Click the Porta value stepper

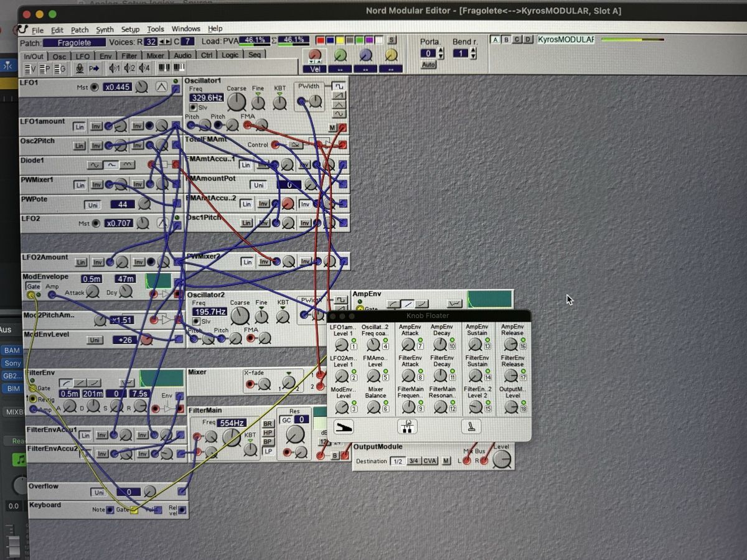click(x=441, y=54)
